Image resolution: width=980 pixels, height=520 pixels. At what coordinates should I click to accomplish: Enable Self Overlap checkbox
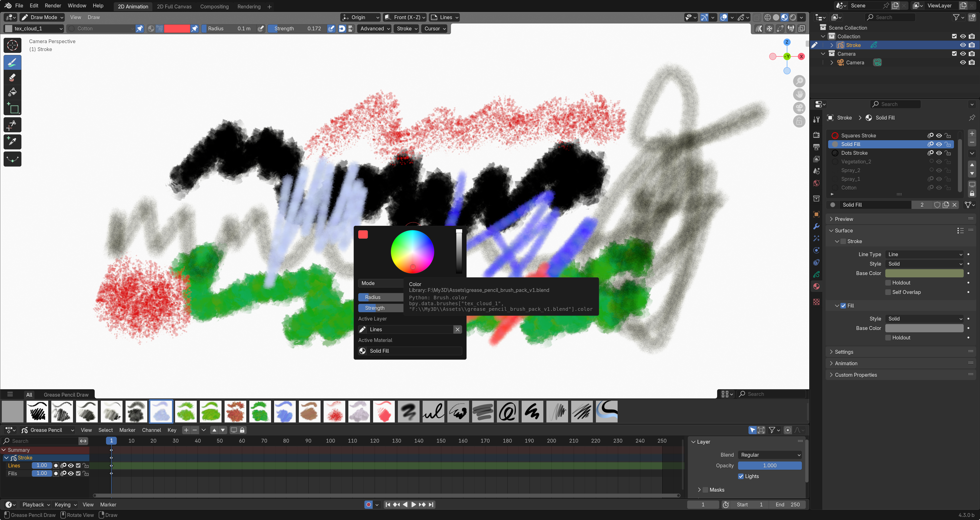coord(888,292)
